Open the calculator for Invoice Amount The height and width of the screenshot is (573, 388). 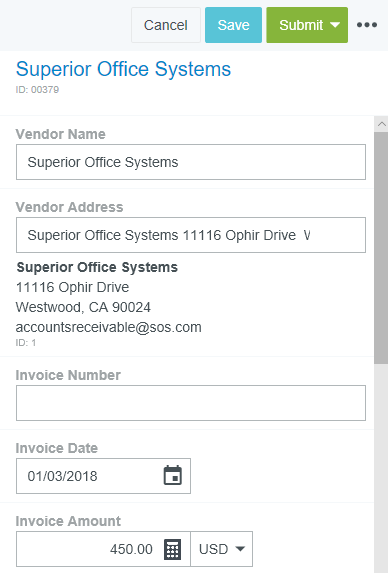(x=172, y=549)
